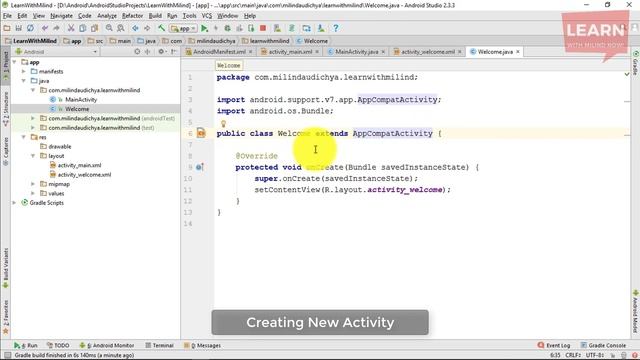Open the Event Log button

[x=553, y=345]
